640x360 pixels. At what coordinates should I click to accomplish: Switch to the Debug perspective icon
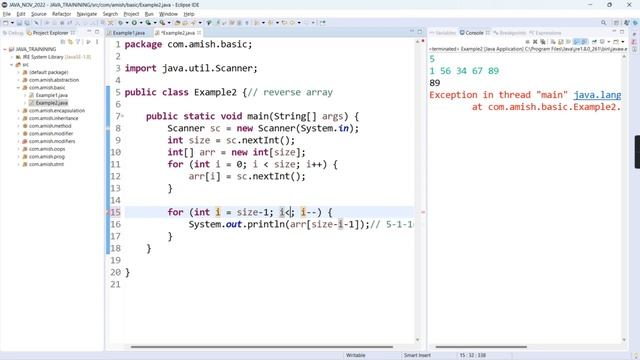coord(635,23)
